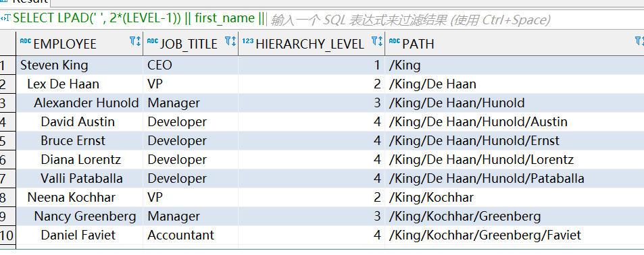The width and height of the screenshot is (644, 255).
Task: Select row number 7 header
Action: tap(8, 178)
